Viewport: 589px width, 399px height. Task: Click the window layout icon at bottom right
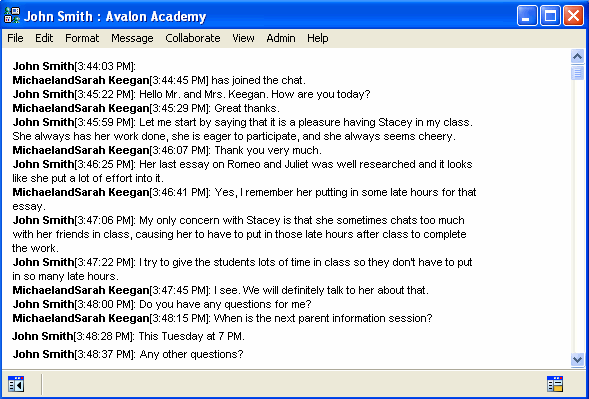(555, 384)
